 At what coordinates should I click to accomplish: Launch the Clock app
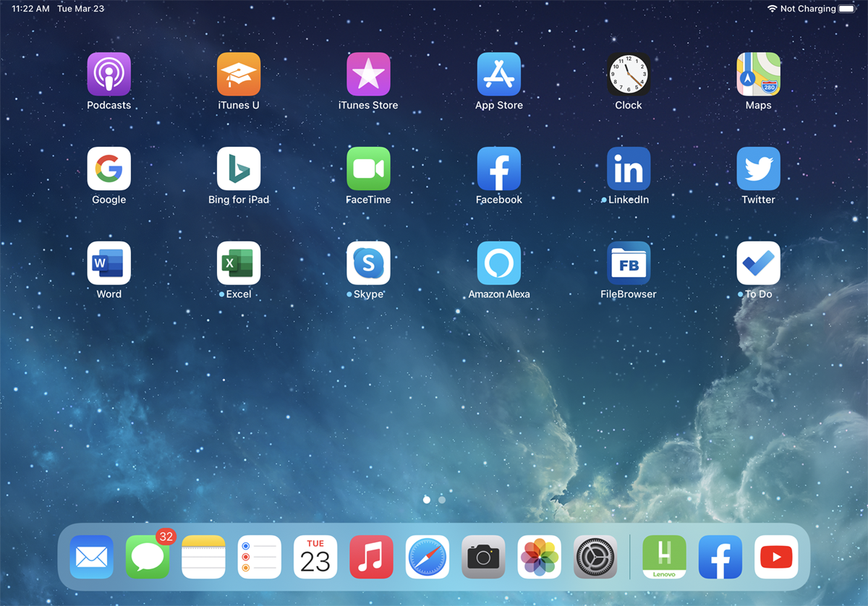pyautogui.click(x=629, y=74)
